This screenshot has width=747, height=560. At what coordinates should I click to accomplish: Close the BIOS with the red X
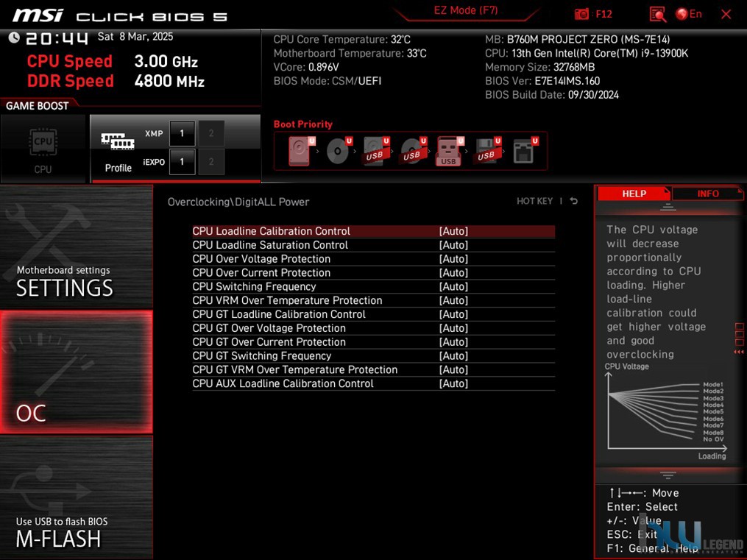coord(726,14)
